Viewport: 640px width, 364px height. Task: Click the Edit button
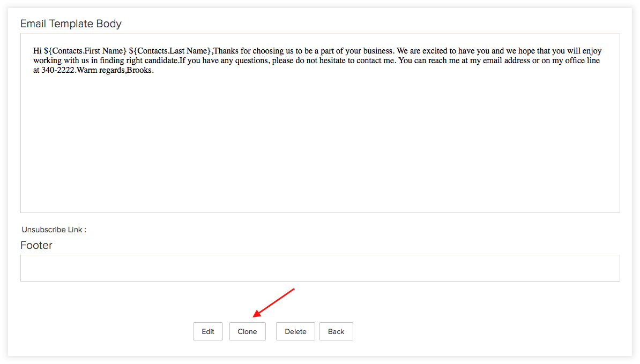(208, 331)
